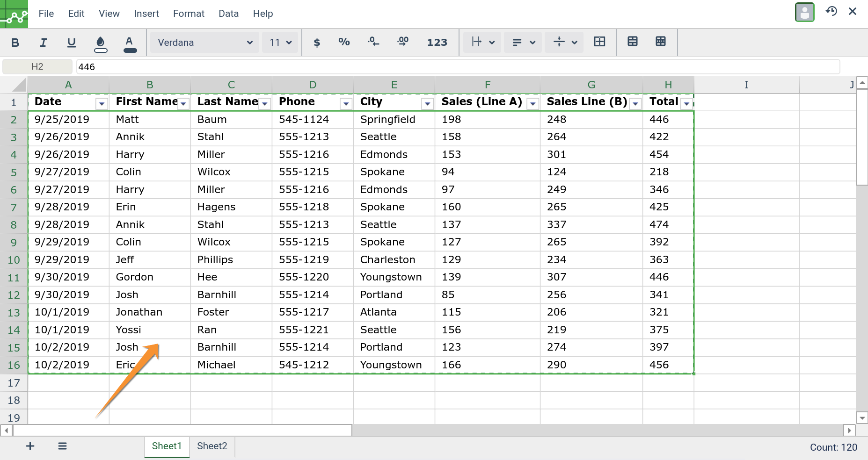Decrease decimal places

[373, 43]
